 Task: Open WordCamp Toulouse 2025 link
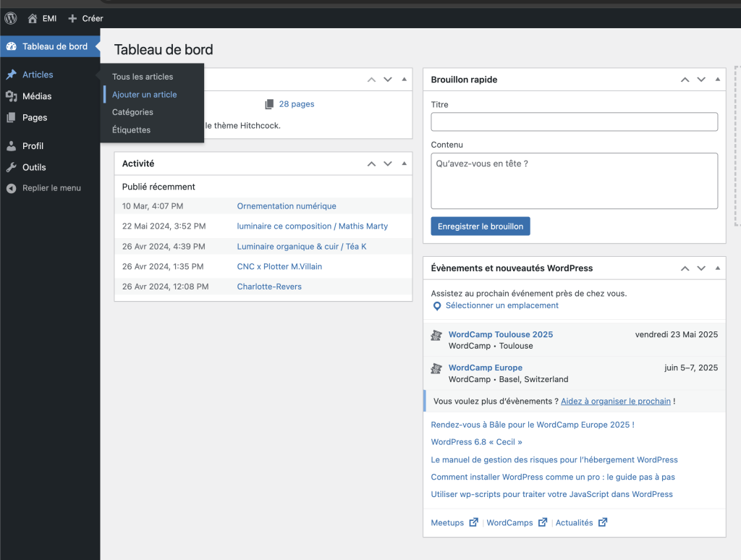[501, 334]
